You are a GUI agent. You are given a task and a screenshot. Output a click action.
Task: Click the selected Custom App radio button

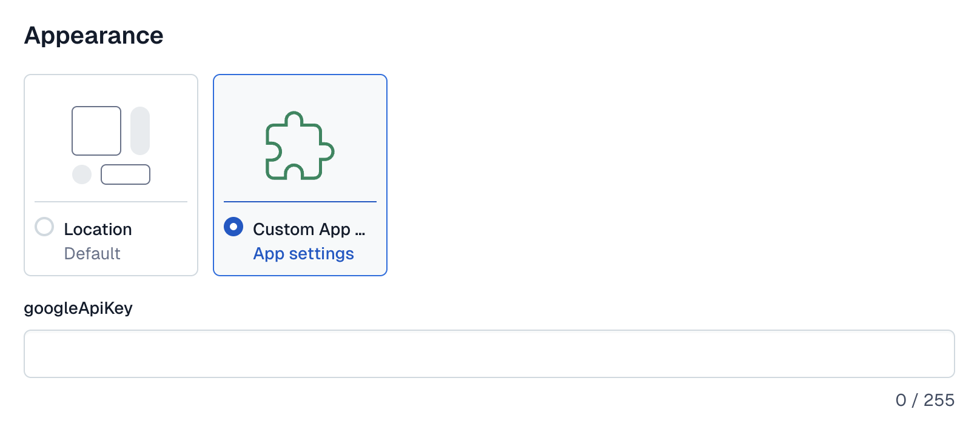(x=233, y=227)
